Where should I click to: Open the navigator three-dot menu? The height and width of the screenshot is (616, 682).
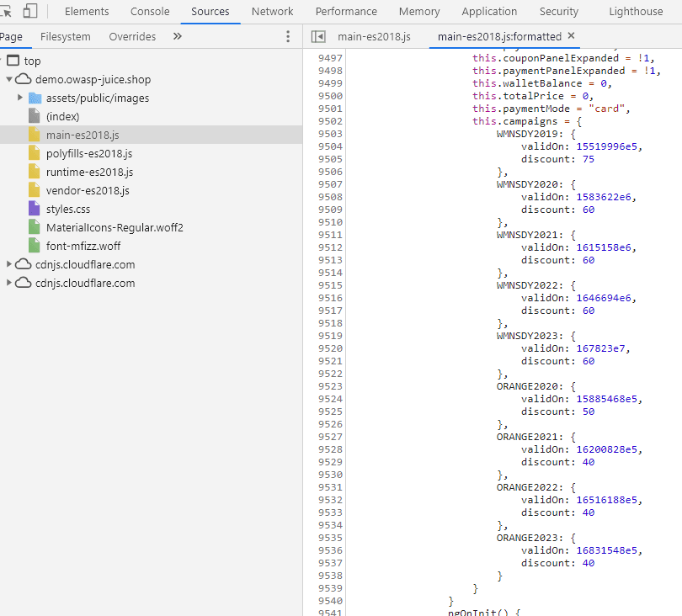point(287,36)
